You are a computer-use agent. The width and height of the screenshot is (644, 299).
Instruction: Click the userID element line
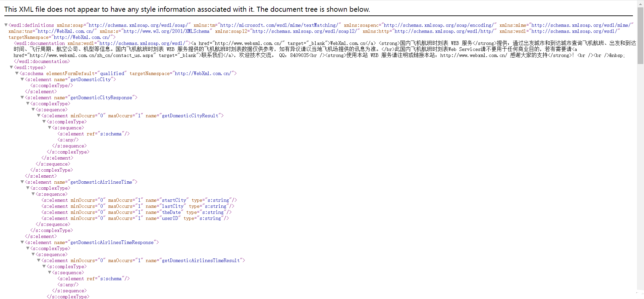click(x=135, y=218)
